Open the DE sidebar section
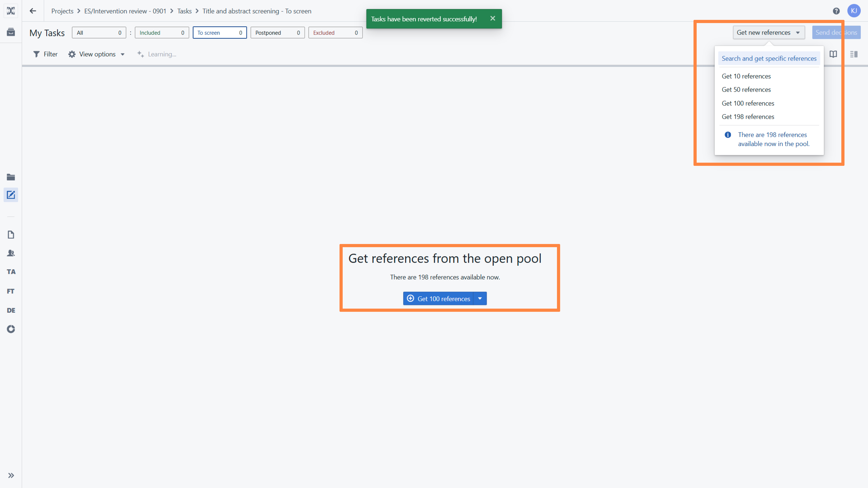The height and width of the screenshot is (488, 868). 11,310
